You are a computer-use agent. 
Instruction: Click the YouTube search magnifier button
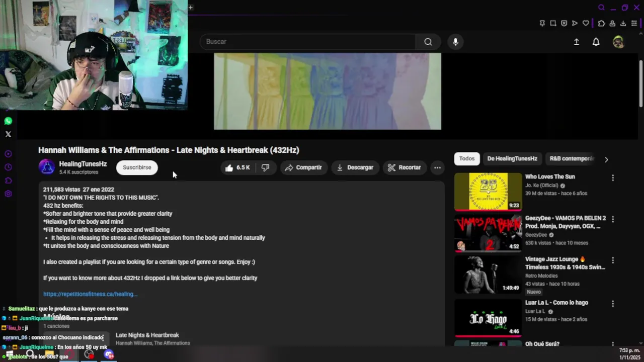(x=428, y=42)
